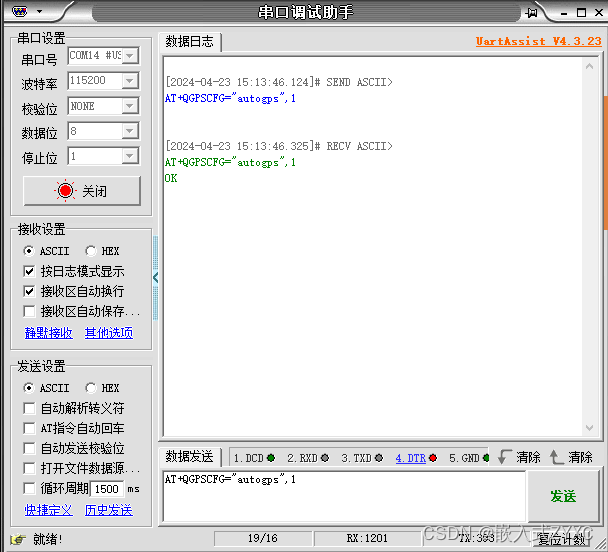Click the 复位计数 reset counter button
Viewport: 608px width, 552px height.
tap(561, 539)
